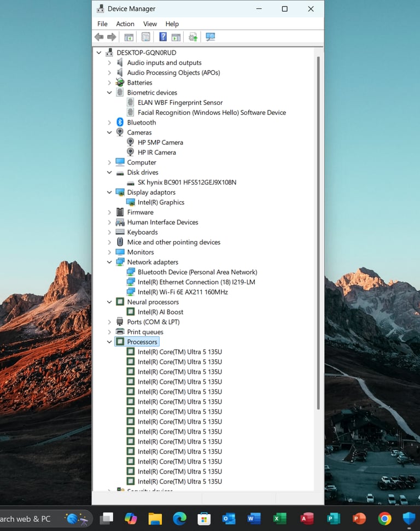This screenshot has height=531, width=420.
Task: Click the Forward arrow toolbar button
Action: tap(112, 37)
